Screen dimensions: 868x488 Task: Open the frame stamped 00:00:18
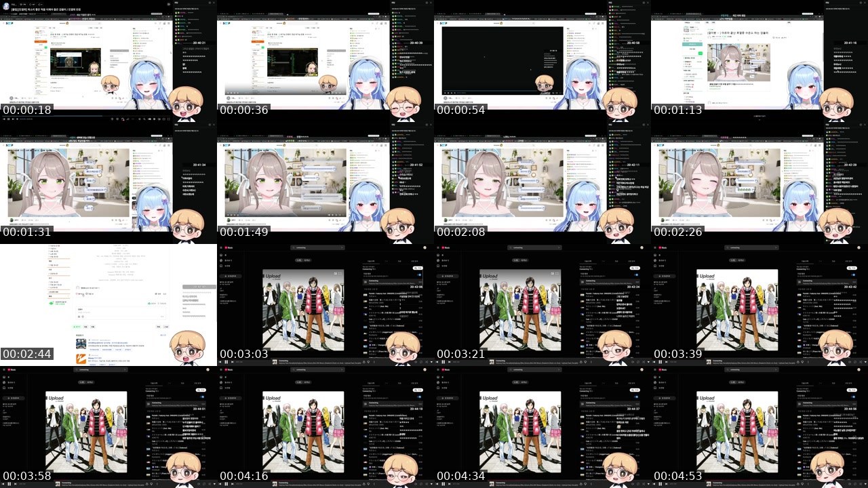point(108,61)
